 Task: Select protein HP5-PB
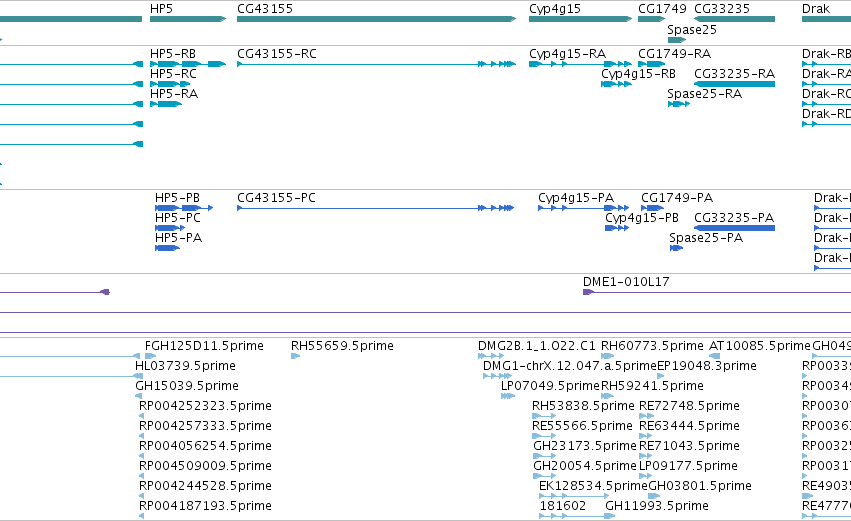(184, 208)
